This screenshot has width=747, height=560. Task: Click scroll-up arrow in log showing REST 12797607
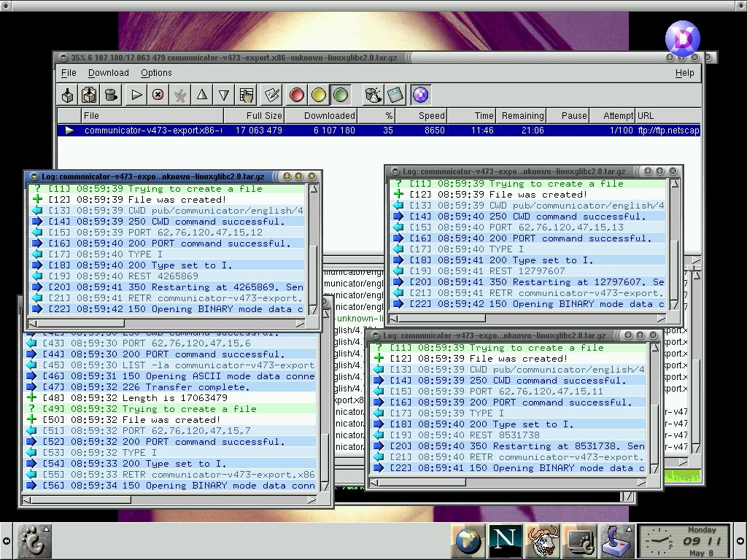(675, 184)
